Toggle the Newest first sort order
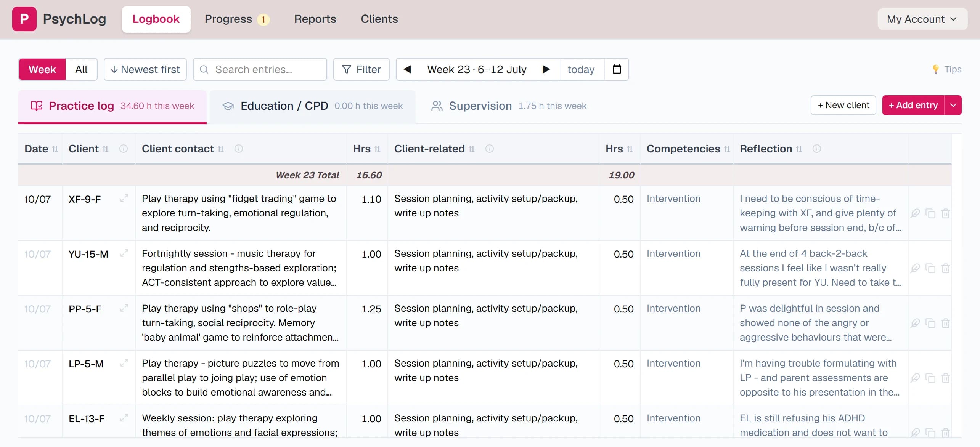The image size is (980, 447). click(x=145, y=69)
